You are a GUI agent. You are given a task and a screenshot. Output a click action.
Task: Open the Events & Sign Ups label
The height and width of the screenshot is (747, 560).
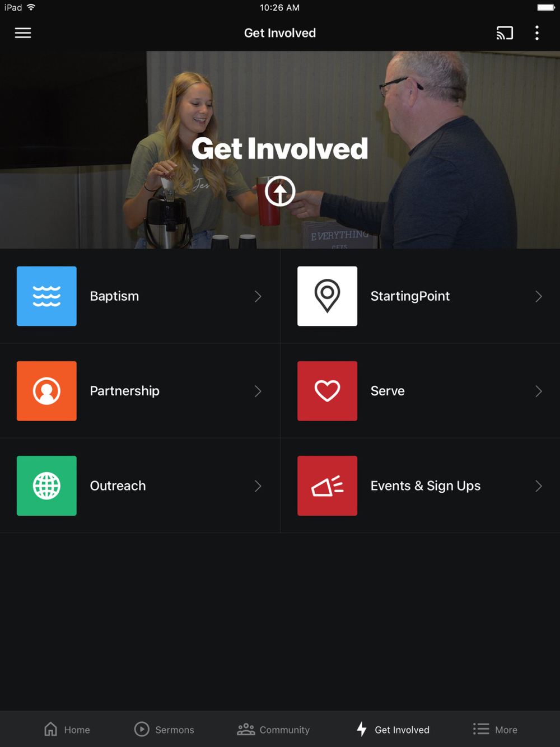(426, 485)
